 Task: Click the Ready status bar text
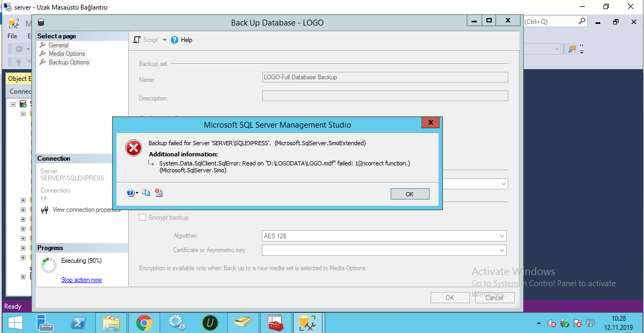pyautogui.click(x=13, y=306)
